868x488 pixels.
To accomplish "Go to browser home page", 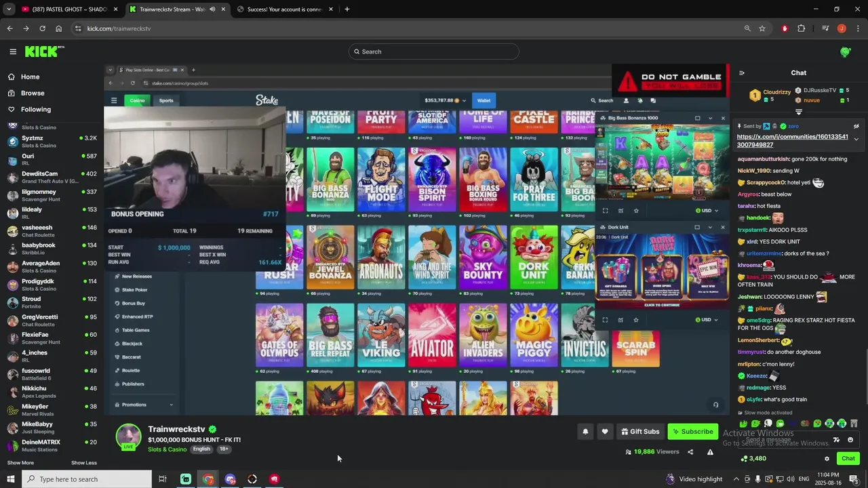I will click(58, 28).
